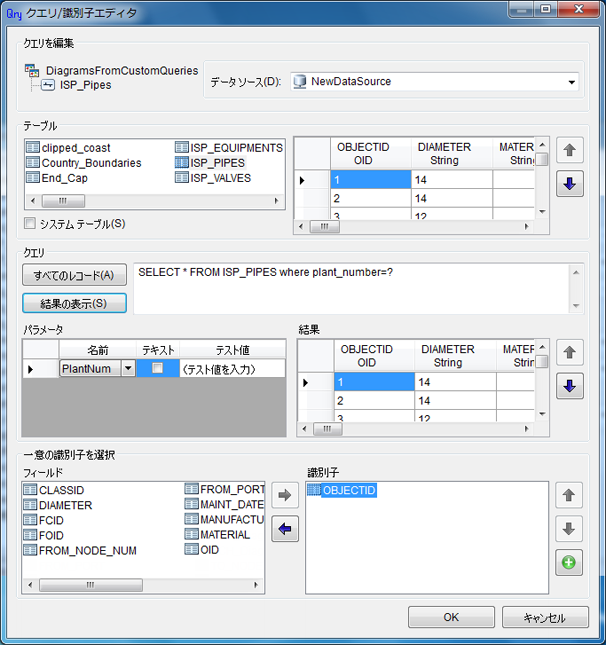Screen dimensions: 606x645
Task: Click the table preview down arrow button
Action: click(x=570, y=186)
